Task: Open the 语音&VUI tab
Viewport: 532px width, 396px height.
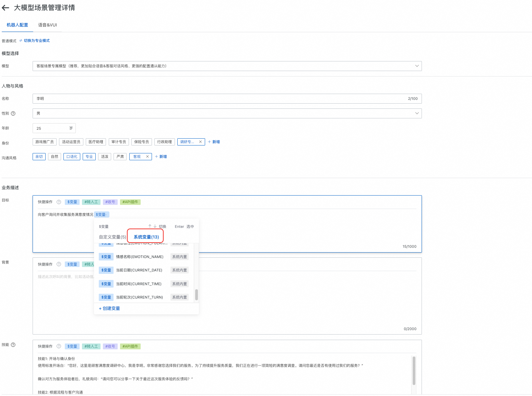Action: 47,25
